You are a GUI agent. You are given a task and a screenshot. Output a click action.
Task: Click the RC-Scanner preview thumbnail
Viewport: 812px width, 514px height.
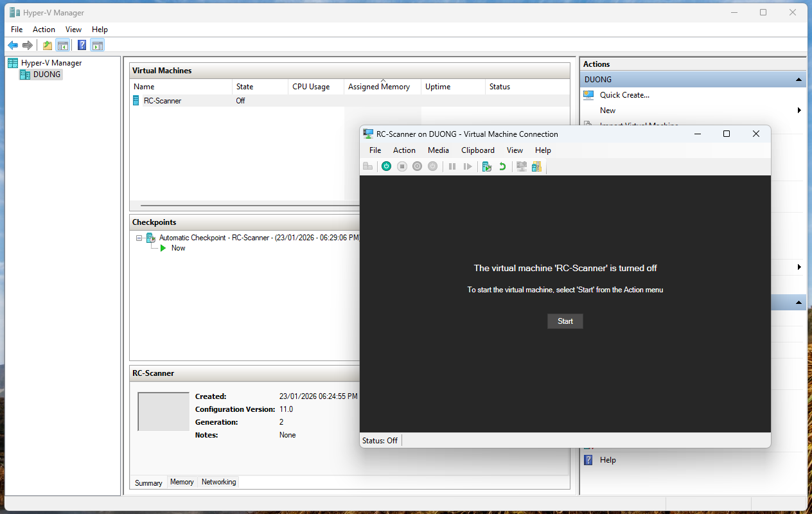pyautogui.click(x=164, y=411)
